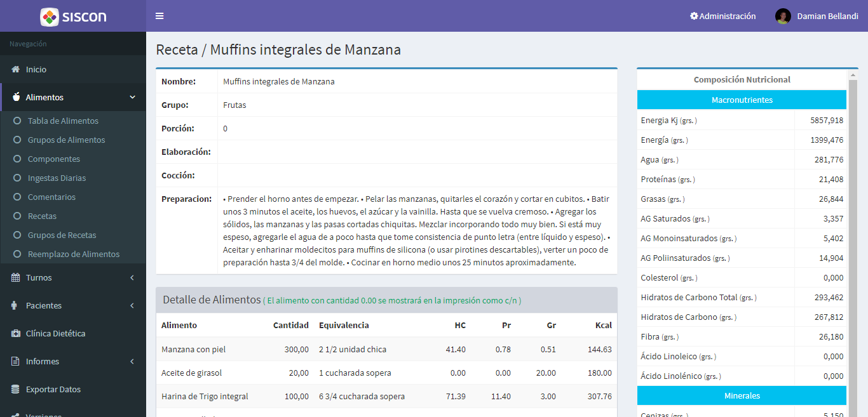
Task: Click the SISCON logo icon
Action: [50, 17]
